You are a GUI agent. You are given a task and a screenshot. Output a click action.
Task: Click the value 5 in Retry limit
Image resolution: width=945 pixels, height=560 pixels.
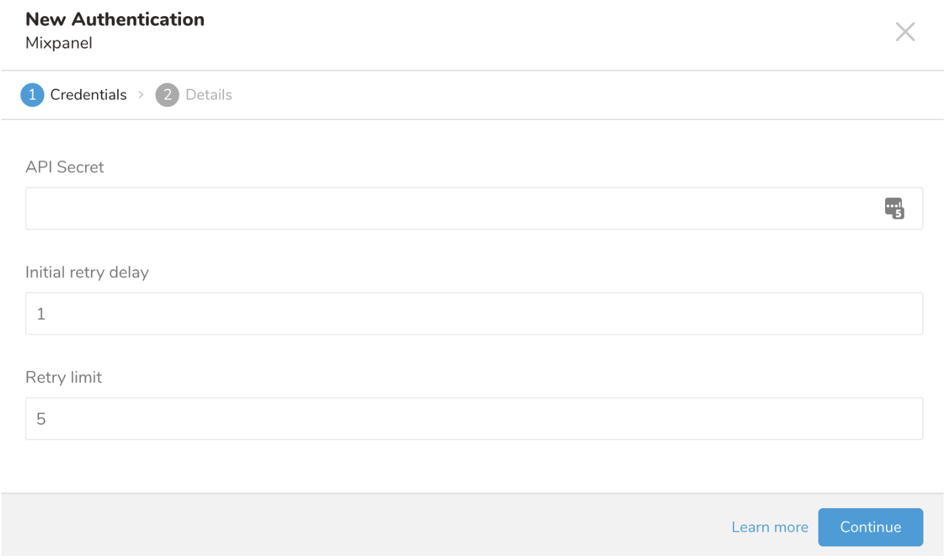pyautogui.click(x=41, y=419)
